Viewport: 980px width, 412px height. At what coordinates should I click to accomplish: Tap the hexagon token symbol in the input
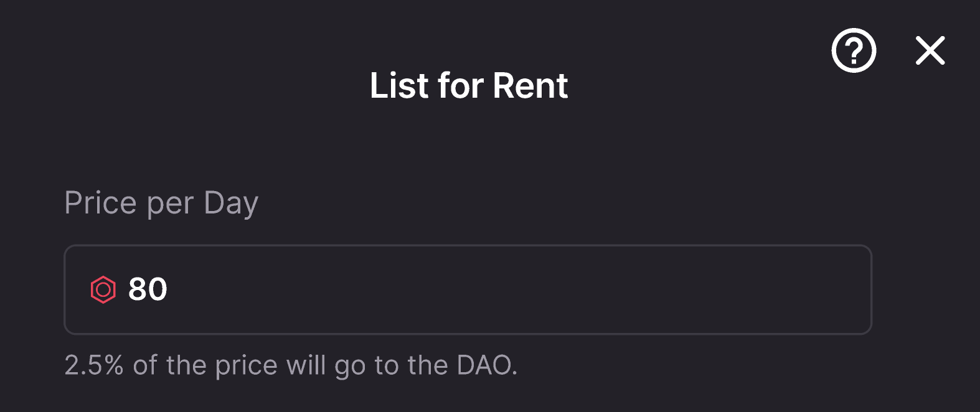coord(103,289)
